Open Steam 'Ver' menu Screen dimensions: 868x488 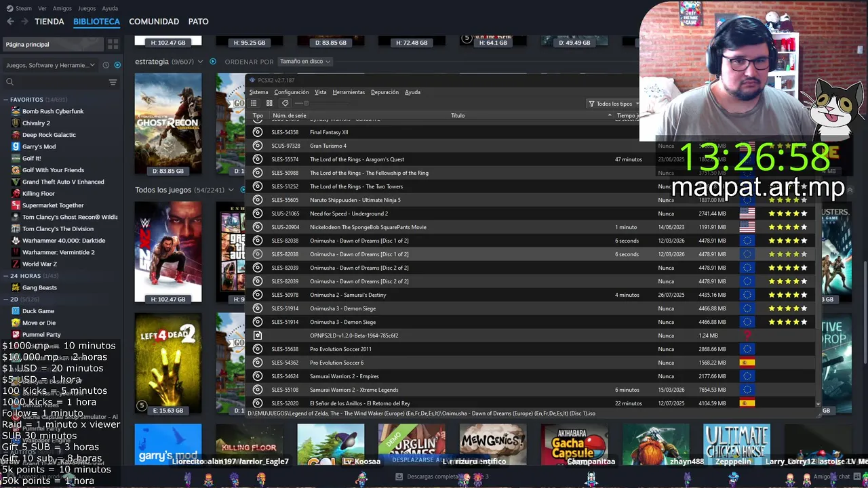coord(43,9)
